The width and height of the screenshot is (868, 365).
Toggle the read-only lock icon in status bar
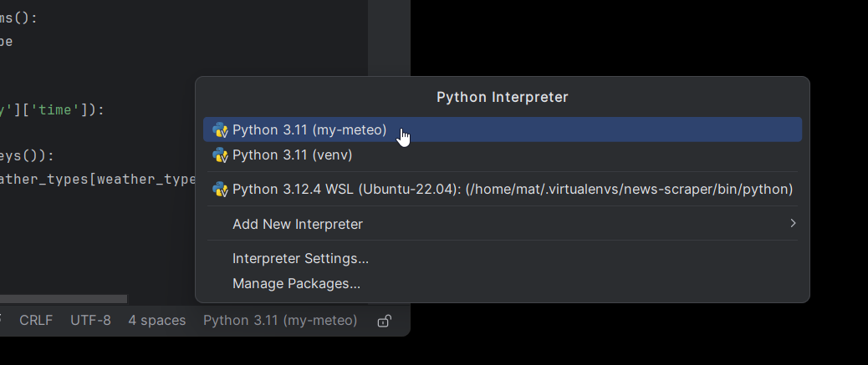pos(384,321)
